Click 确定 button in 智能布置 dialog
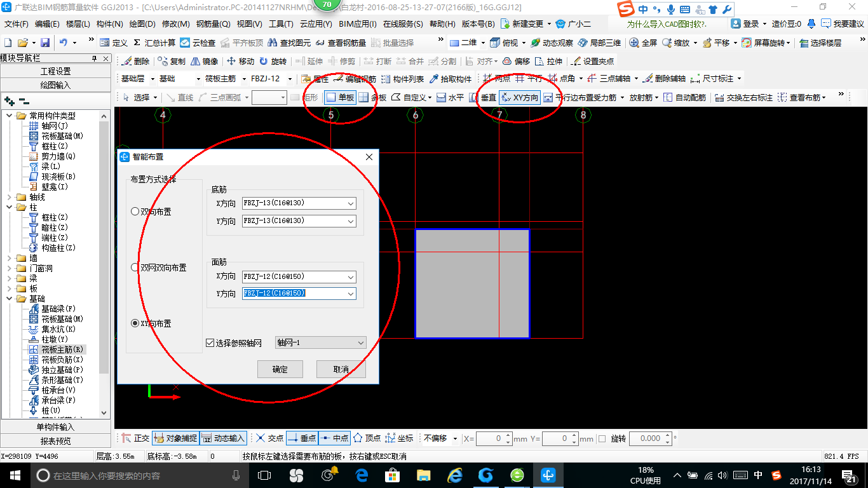868x488 pixels. [x=280, y=369]
